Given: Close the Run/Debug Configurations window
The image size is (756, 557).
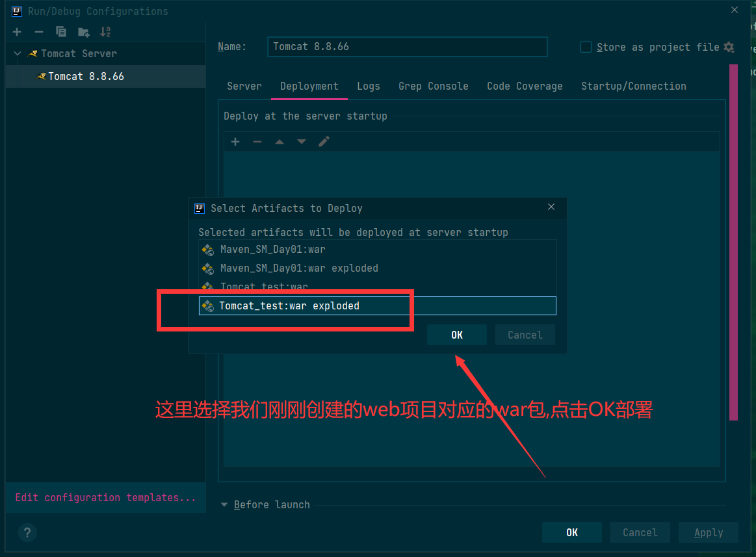Looking at the screenshot, I should coord(735,10).
